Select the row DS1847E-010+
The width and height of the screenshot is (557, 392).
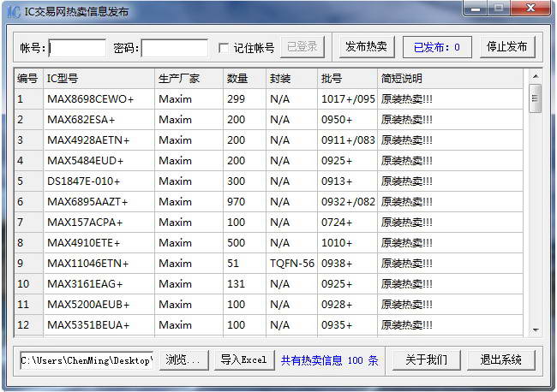(x=269, y=181)
